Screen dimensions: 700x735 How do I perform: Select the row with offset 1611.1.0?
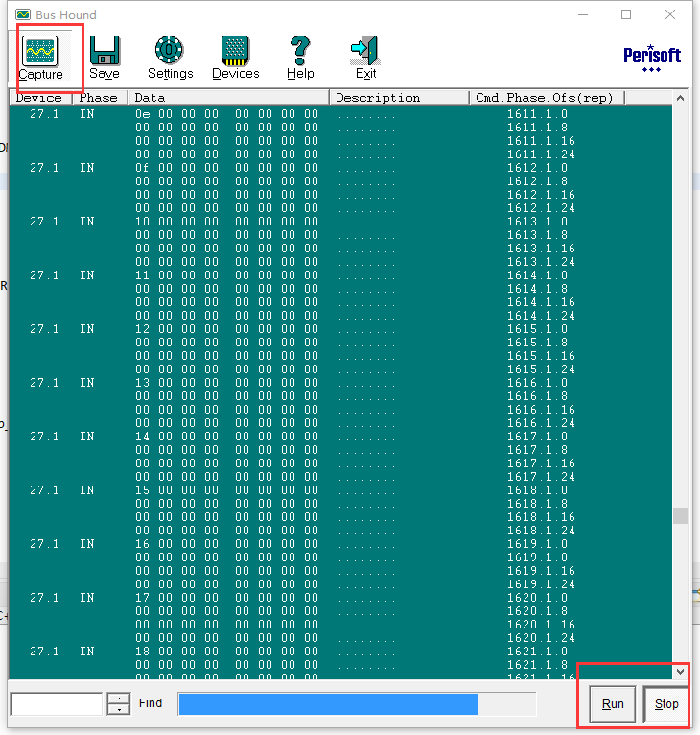click(x=340, y=114)
